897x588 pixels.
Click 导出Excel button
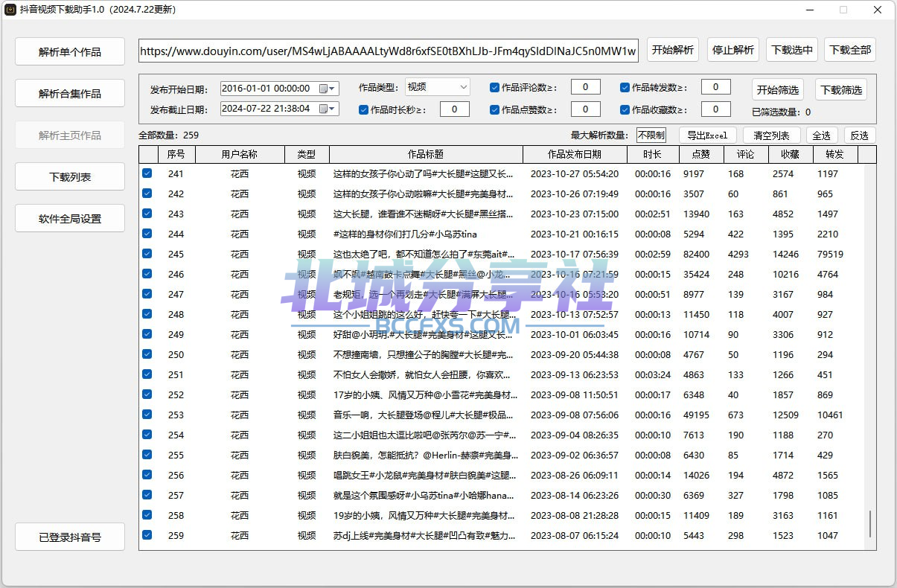click(707, 135)
